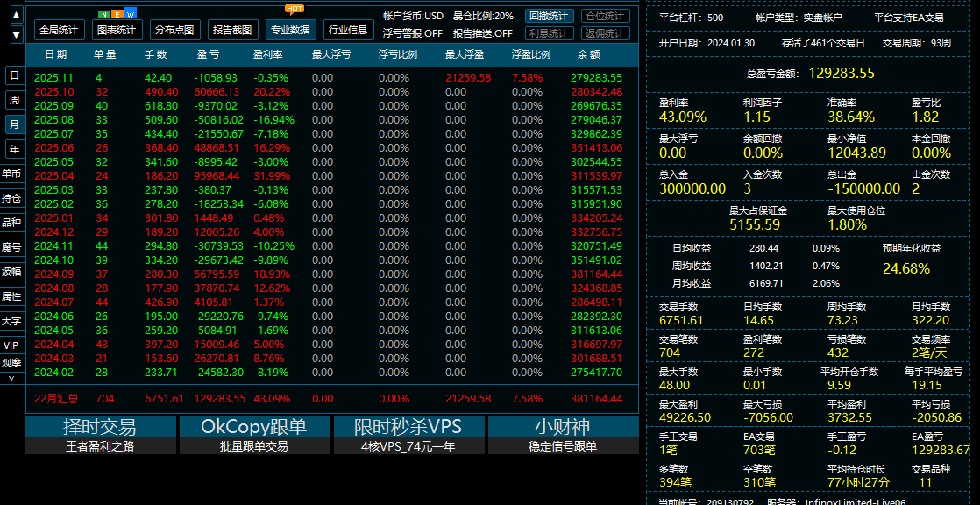The width and height of the screenshot is (980, 505).
Task: Click the 仓位统计 button
Action: point(605,17)
